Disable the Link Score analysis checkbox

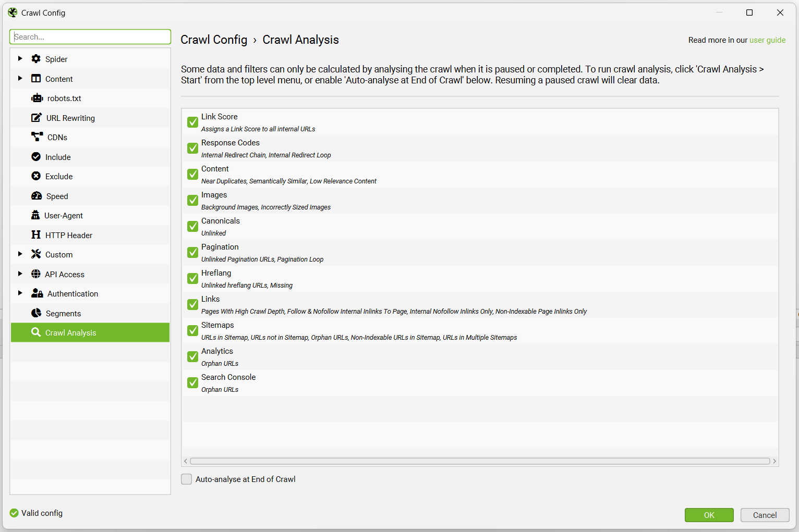192,122
